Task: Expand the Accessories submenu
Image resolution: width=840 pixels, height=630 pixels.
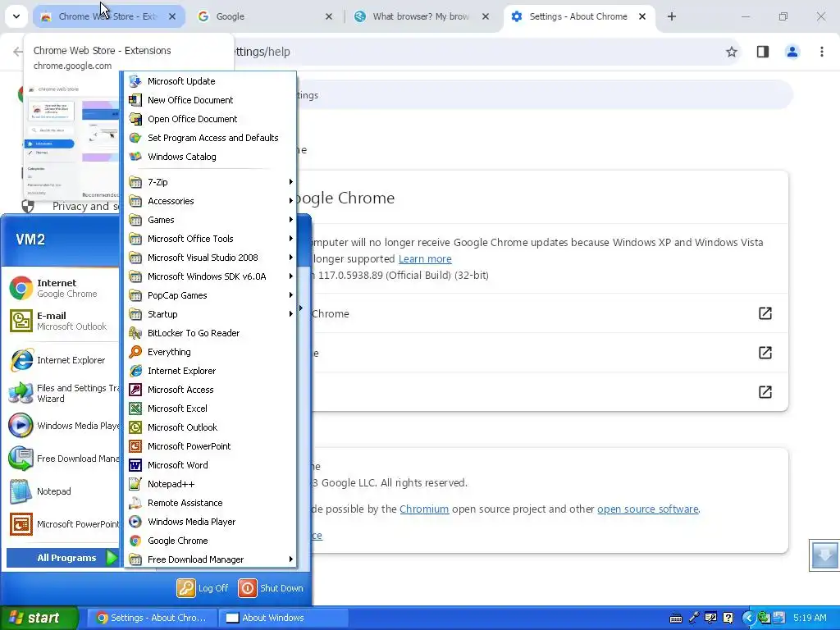Action: 210,201
